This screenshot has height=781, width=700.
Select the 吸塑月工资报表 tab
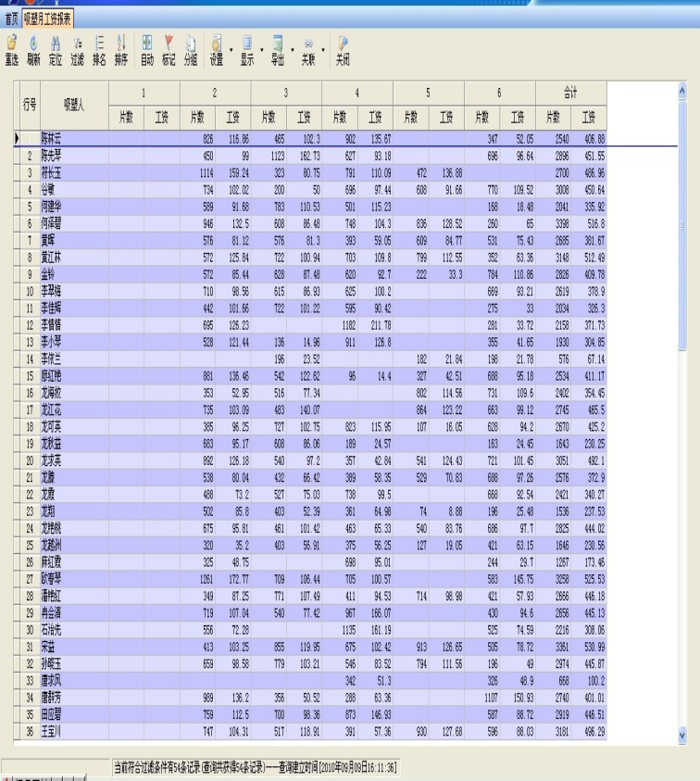[x=48, y=19]
